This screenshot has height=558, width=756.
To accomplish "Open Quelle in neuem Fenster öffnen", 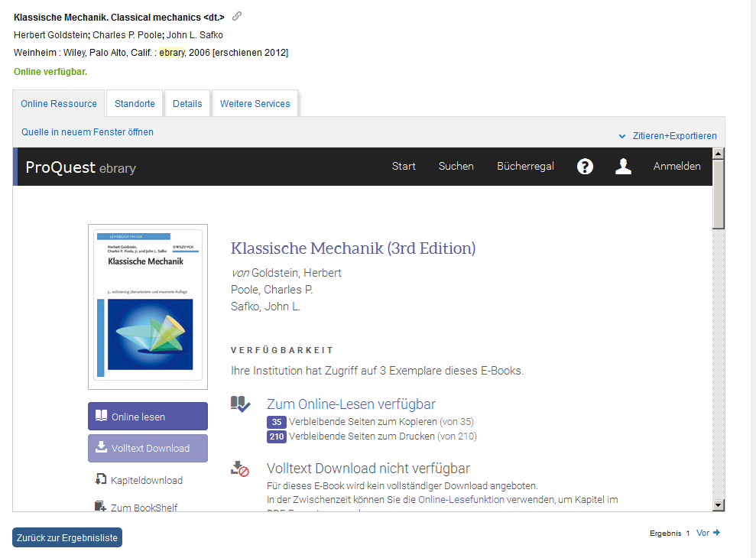I will [86, 131].
